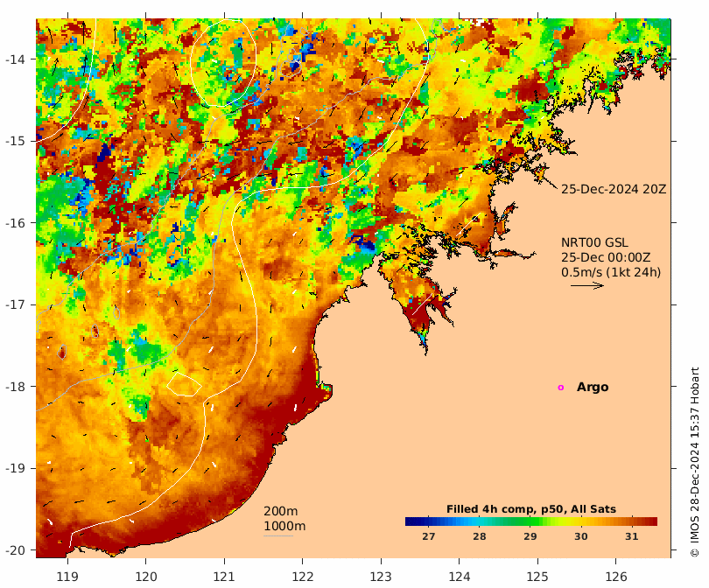The width and height of the screenshot is (709, 588).
Task: Click the colorbar value '30'
Action: click(580, 536)
